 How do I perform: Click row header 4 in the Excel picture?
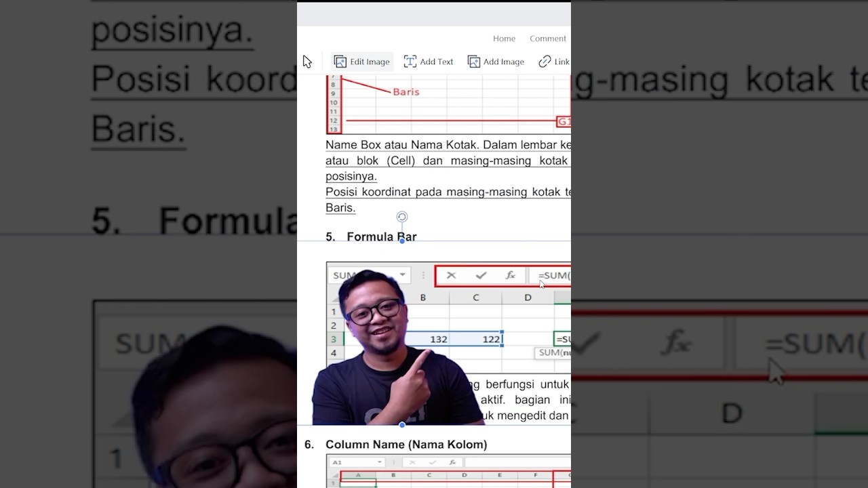(333, 353)
